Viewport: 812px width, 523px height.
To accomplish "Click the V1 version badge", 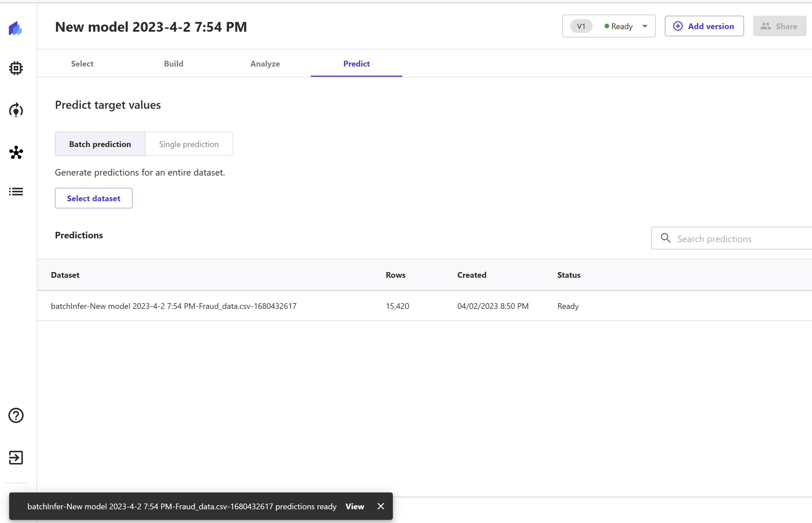I will 581,26.
